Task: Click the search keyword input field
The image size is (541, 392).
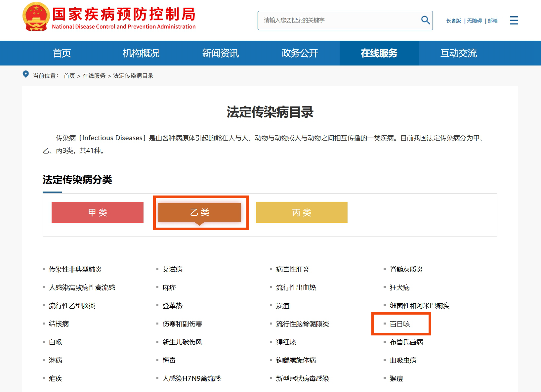Action: point(337,20)
